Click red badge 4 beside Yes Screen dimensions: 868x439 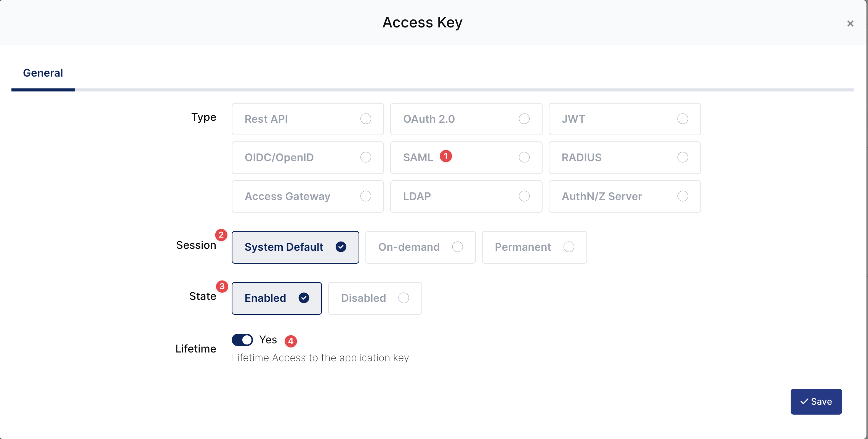tap(291, 341)
